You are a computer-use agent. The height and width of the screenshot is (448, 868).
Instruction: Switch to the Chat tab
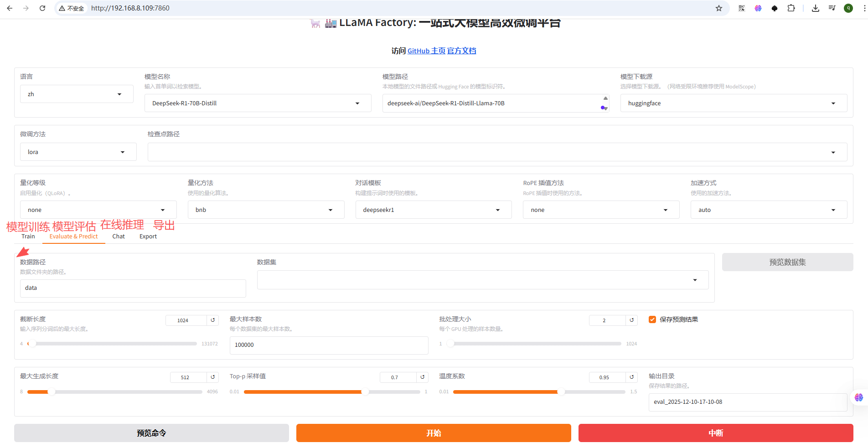click(x=119, y=236)
